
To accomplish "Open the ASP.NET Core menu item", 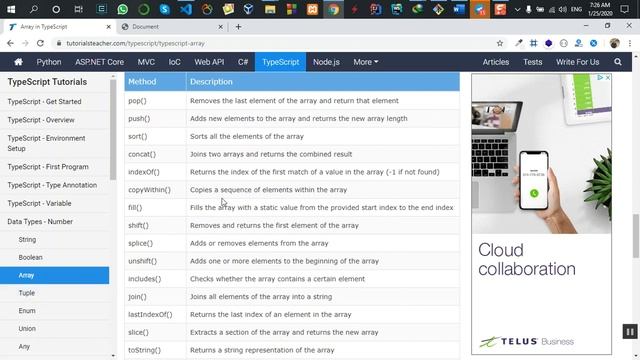I will (x=99, y=62).
